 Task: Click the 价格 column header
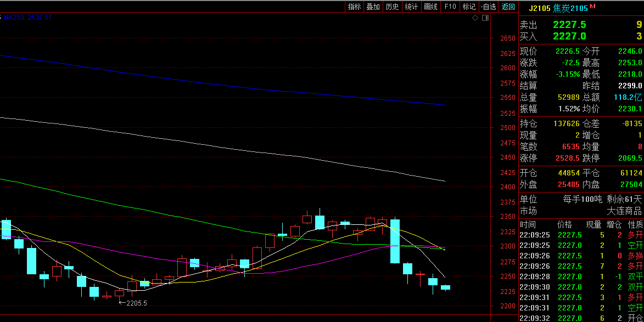point(565,224)
